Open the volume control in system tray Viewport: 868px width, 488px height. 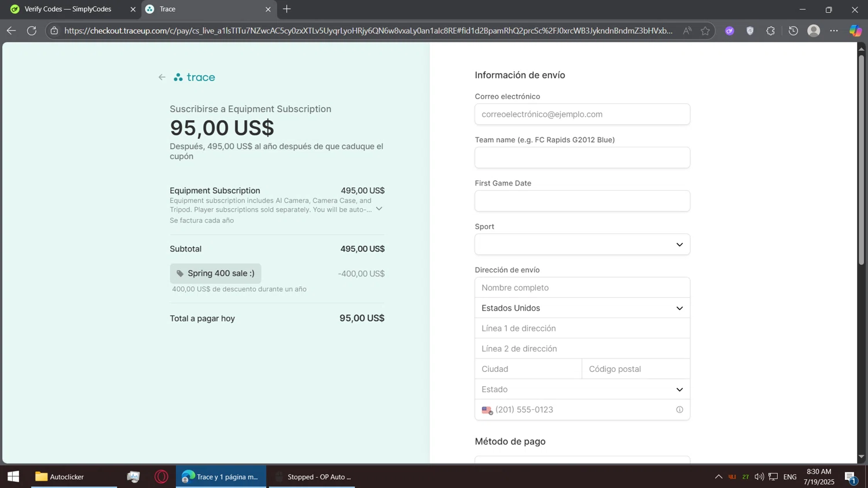pyautogui.click(x=759, y=477)
